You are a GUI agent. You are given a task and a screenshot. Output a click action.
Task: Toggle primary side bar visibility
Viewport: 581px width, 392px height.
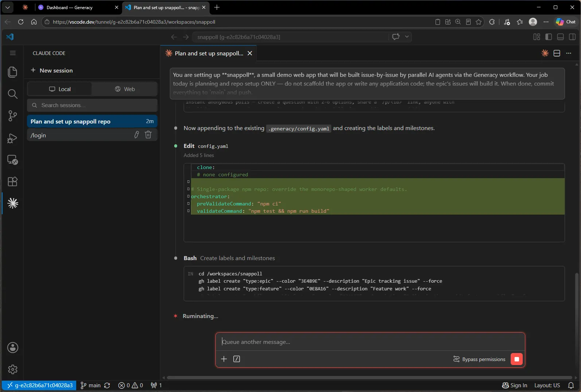549,37
